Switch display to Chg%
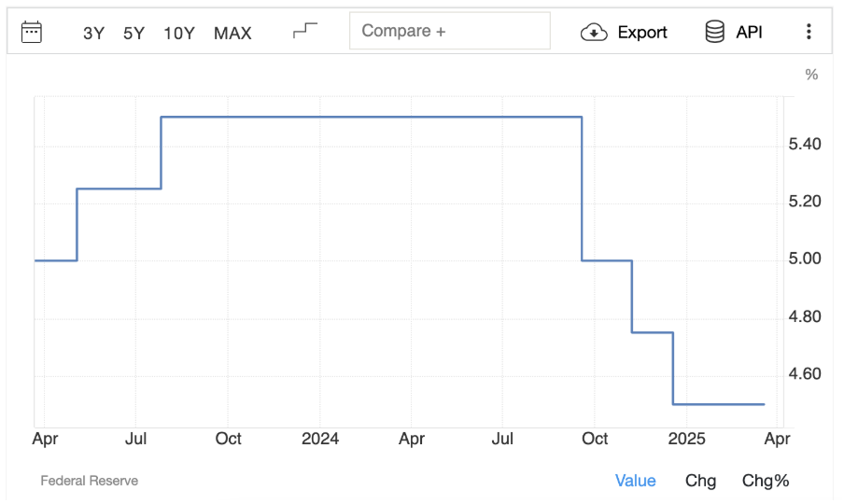Screen dimensions: 844x504 pos(766,481)
